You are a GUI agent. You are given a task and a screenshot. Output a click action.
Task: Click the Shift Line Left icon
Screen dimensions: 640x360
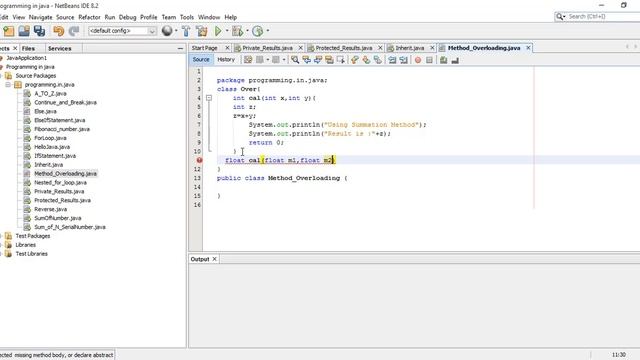(x=392, y=60)
